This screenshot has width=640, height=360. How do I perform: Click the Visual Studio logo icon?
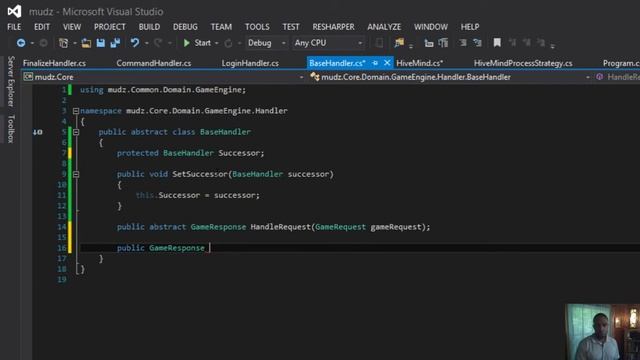tap(14, 11)
